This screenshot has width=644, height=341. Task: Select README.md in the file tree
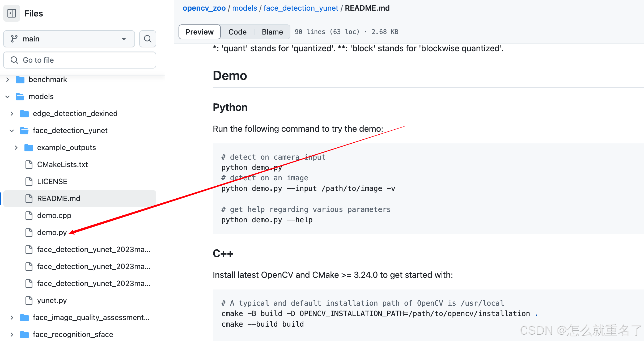[x=80, y=199]
